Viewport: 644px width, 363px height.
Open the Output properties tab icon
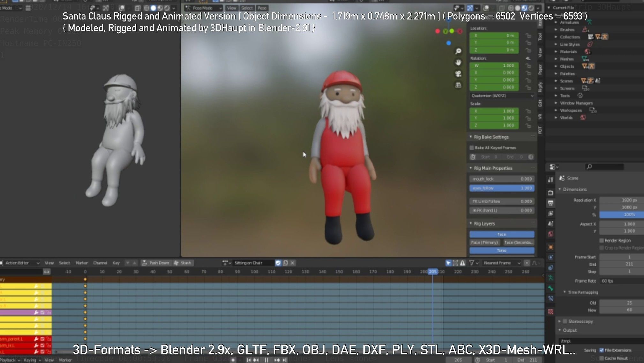(x=551, y=203)
